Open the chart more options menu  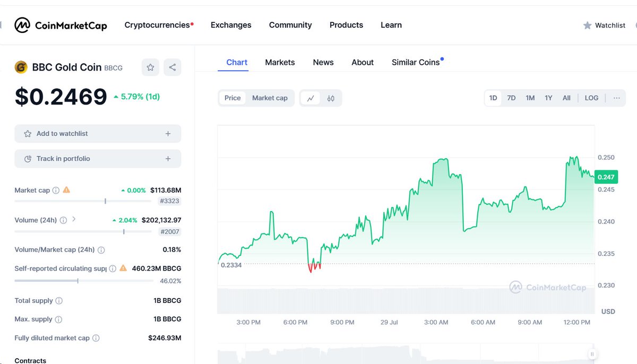pyautogui.click(x=616, y=98)
